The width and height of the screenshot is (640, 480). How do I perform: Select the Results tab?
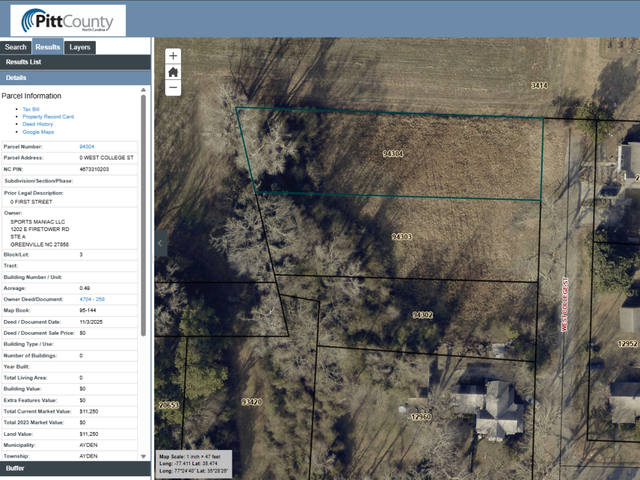[48, 47]
